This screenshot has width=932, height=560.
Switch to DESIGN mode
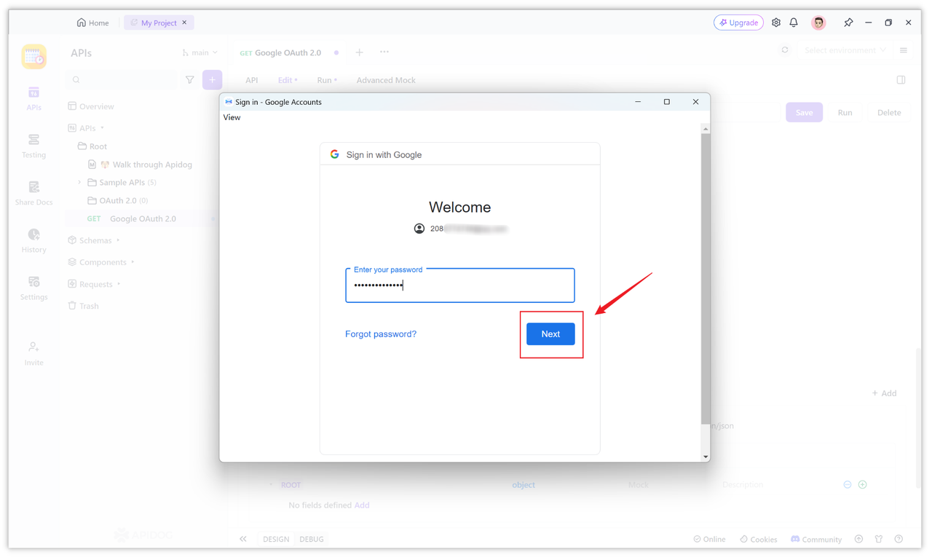[276, 540]
